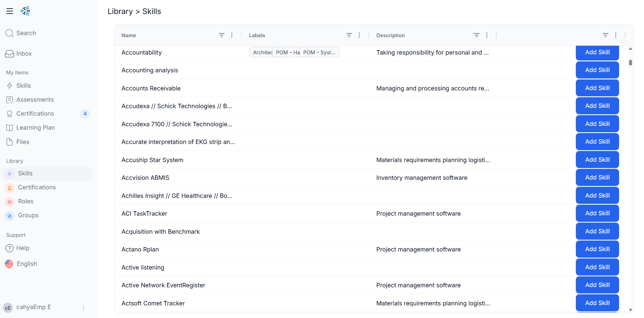644x318 pixels.
Task: Add Skill for Accounting analysis
Action: 597,70
